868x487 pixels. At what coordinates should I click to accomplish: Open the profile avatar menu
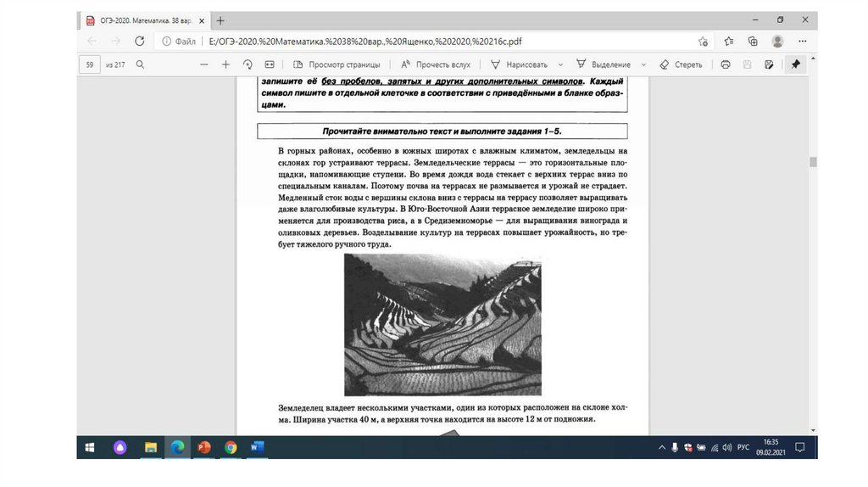[x=778, y=42]
